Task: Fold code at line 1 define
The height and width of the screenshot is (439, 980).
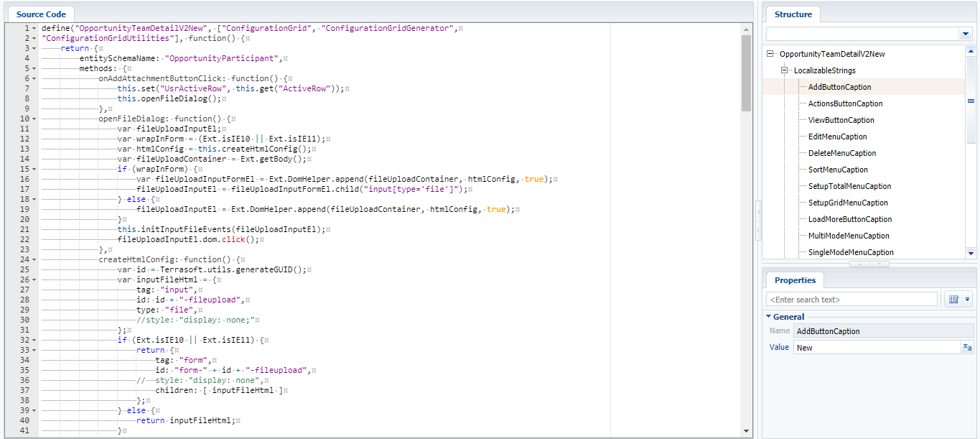Action: pos(34,28)
